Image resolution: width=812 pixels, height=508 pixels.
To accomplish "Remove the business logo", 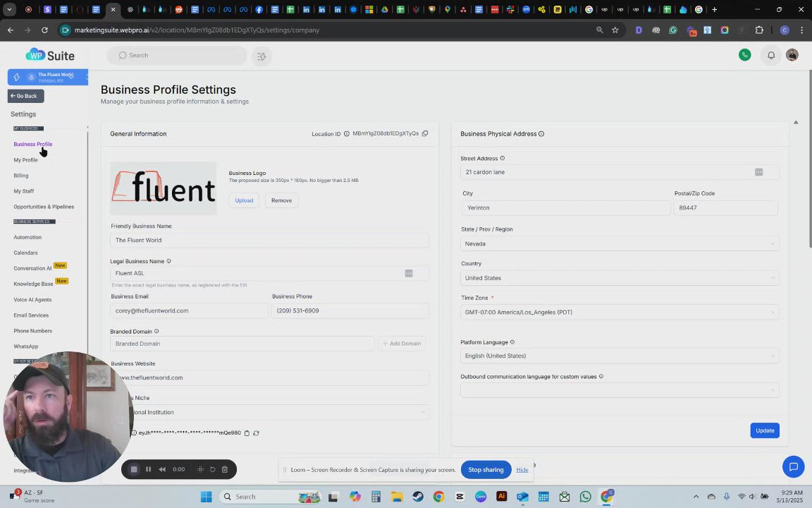I will click(282, 200).
